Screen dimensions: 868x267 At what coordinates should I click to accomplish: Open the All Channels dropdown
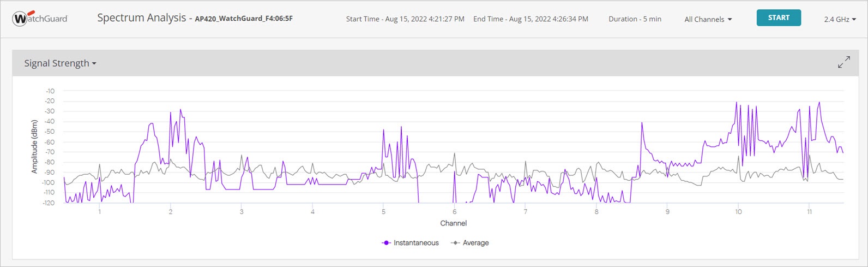pos(708,19)
